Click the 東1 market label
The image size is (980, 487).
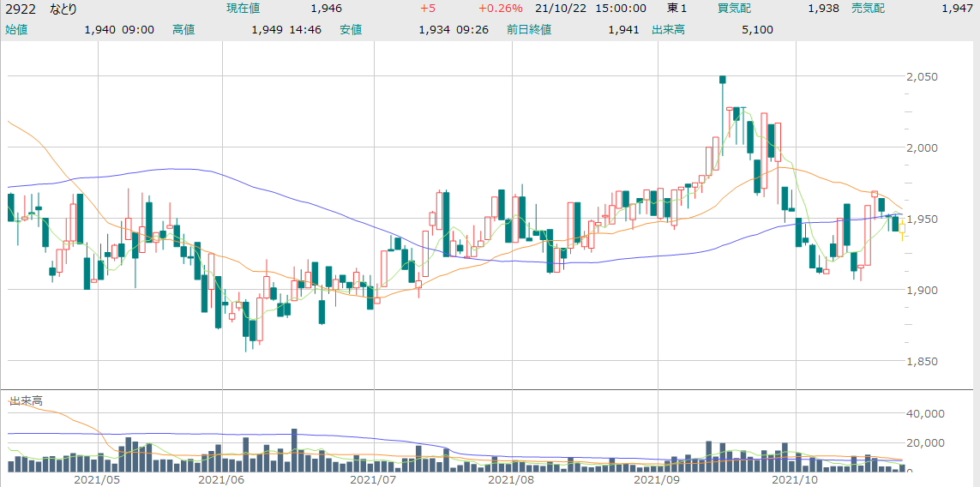tap(676, 8)
